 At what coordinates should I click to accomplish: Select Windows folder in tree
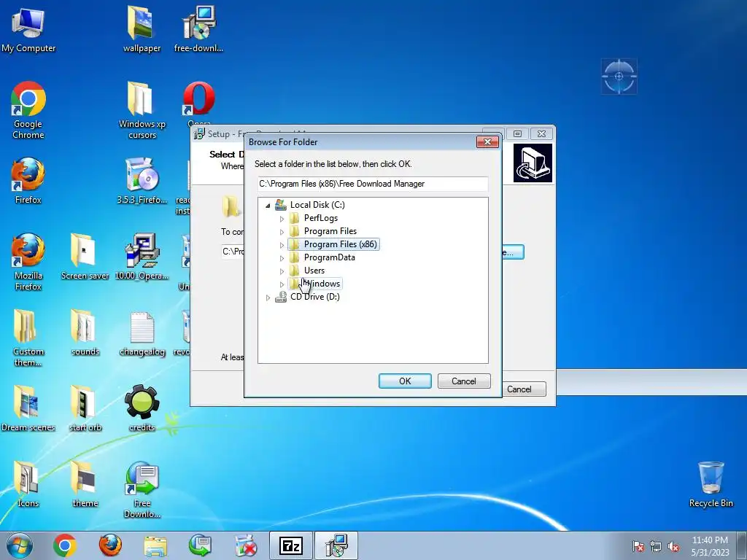(x=322, y=284)
